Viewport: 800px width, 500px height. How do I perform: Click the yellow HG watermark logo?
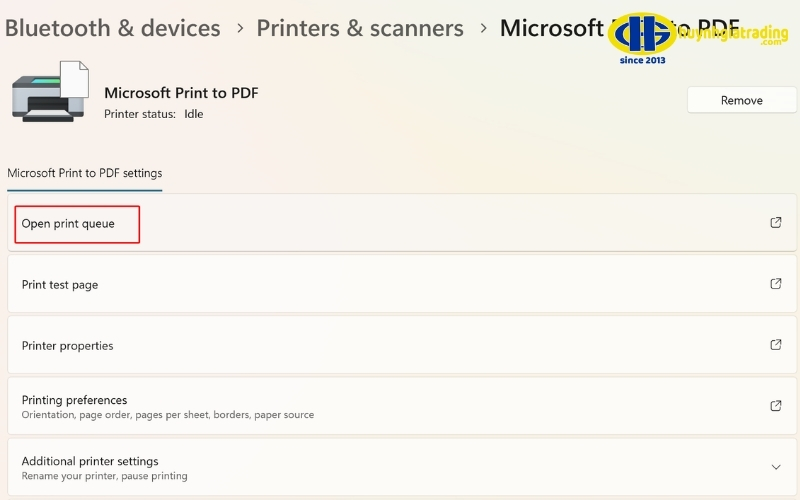642,34
